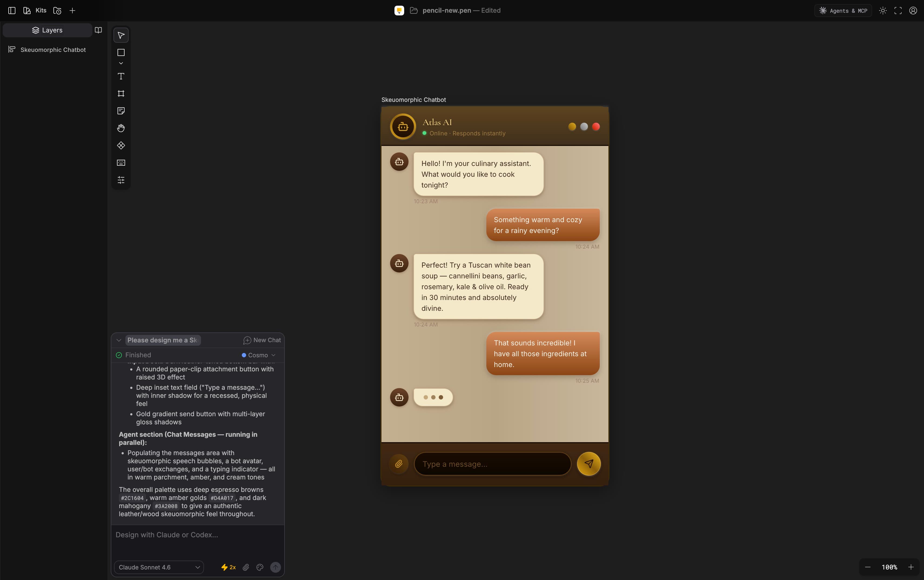This screenshot has width=924, height=580.
Task: Select the Frame tool
Action: [121, 94]
